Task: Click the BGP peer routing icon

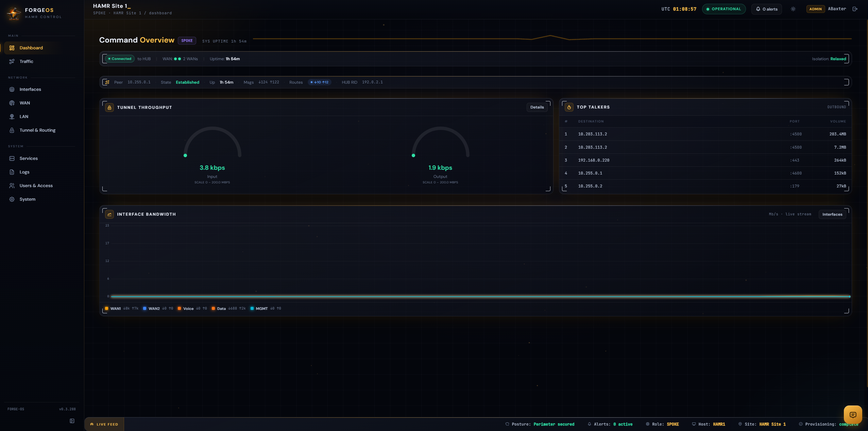Action: (x=107, y=82)
